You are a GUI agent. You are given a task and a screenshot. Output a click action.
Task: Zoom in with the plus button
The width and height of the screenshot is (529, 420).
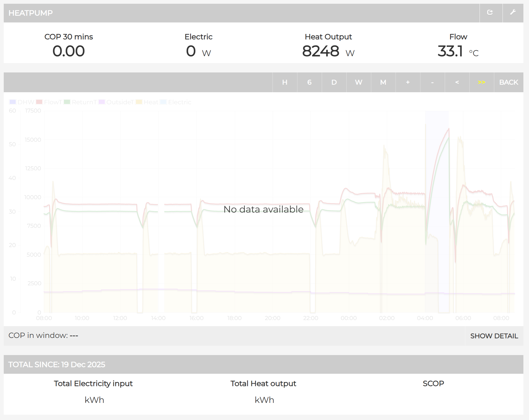pyautogui.click(x=408, y=82)
